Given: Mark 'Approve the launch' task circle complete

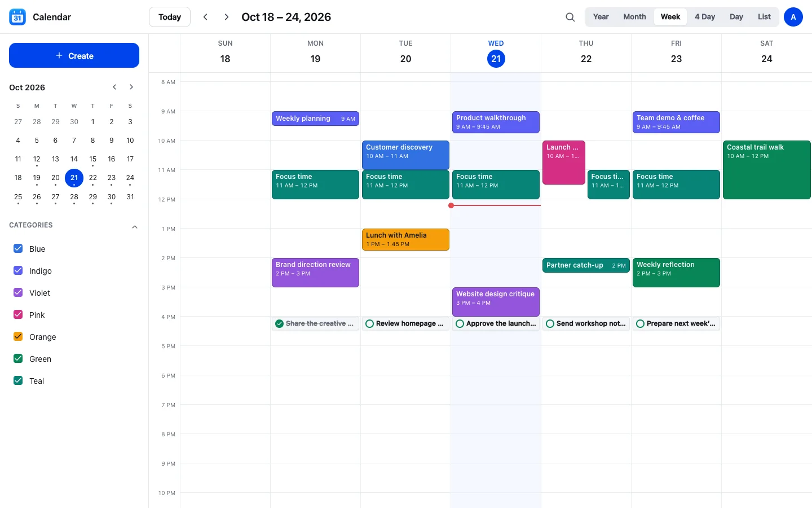Looking at the screenshot, I should click(460, 323).
